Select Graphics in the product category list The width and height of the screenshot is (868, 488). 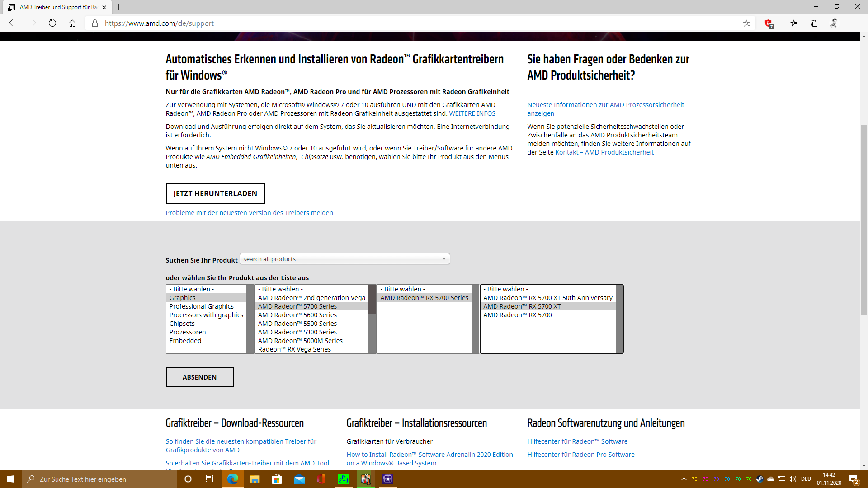click(x=207, y=298)
